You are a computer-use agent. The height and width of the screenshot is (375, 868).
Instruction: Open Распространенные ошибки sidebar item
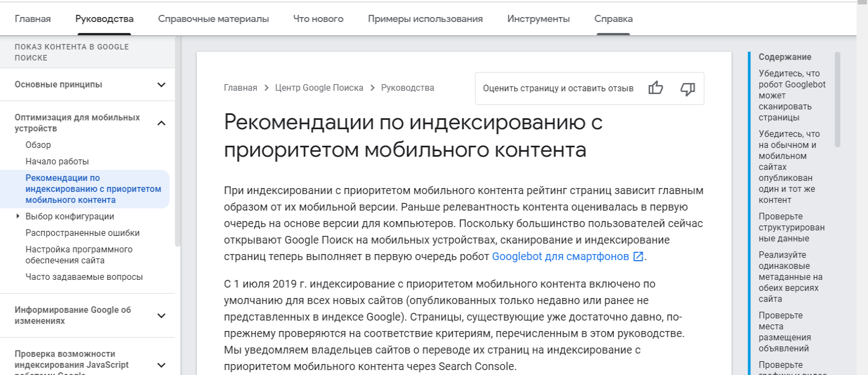[x=82, y=233]
